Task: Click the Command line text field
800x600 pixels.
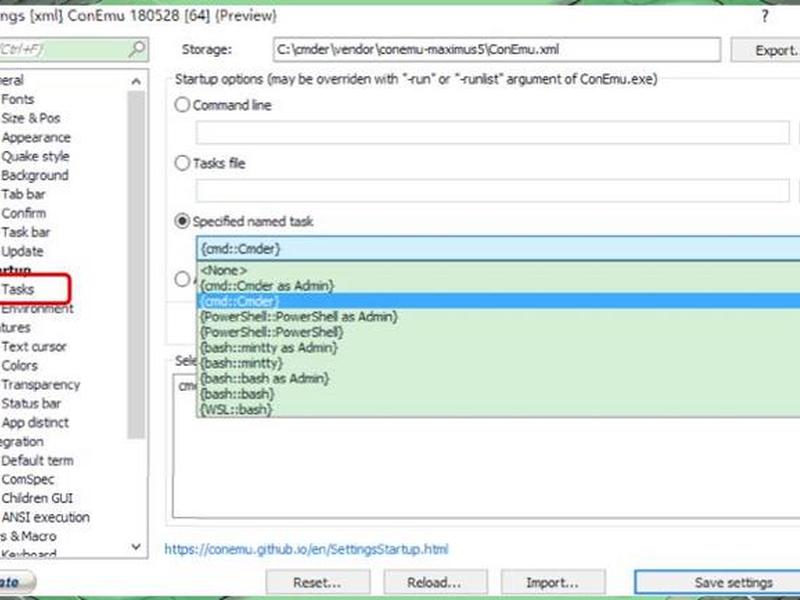Action: point(493,133)
